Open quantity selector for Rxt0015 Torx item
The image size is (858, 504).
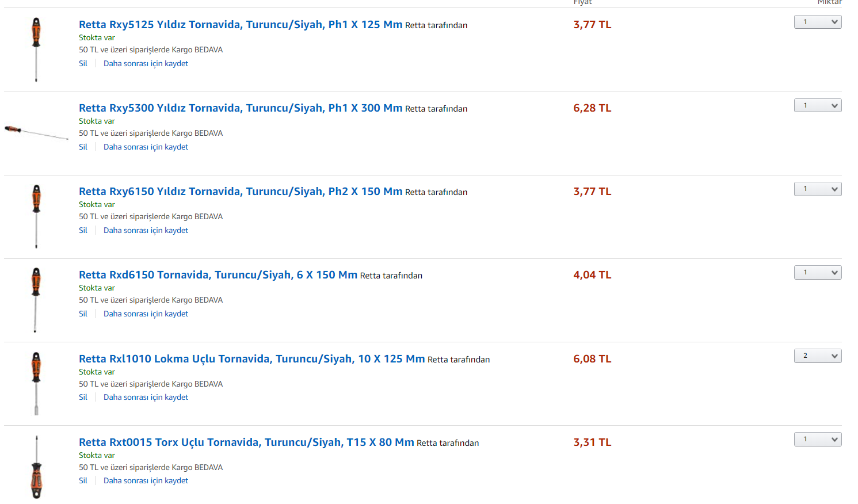818,439
